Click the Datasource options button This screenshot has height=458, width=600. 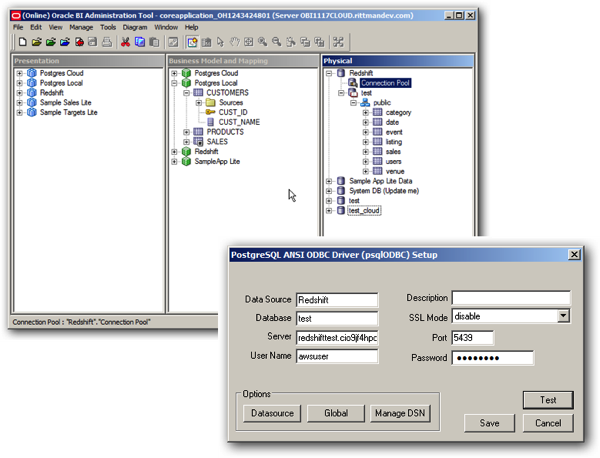coord(272,414)
